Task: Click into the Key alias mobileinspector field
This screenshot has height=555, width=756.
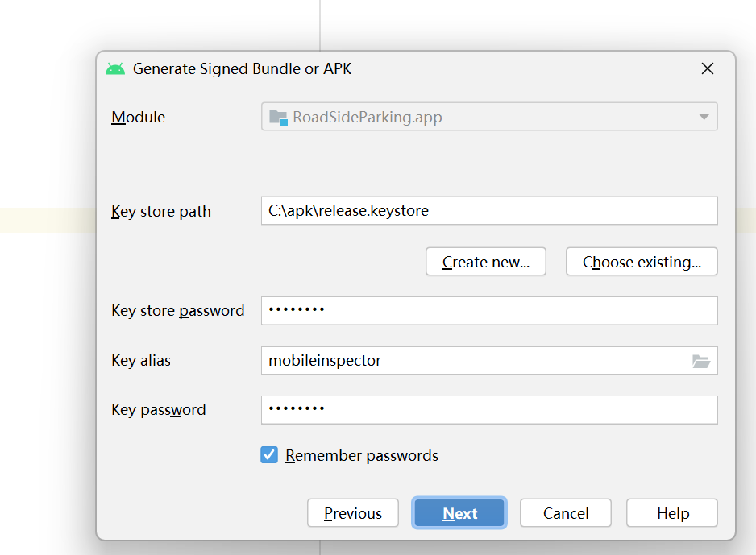Action: (475, 360)
